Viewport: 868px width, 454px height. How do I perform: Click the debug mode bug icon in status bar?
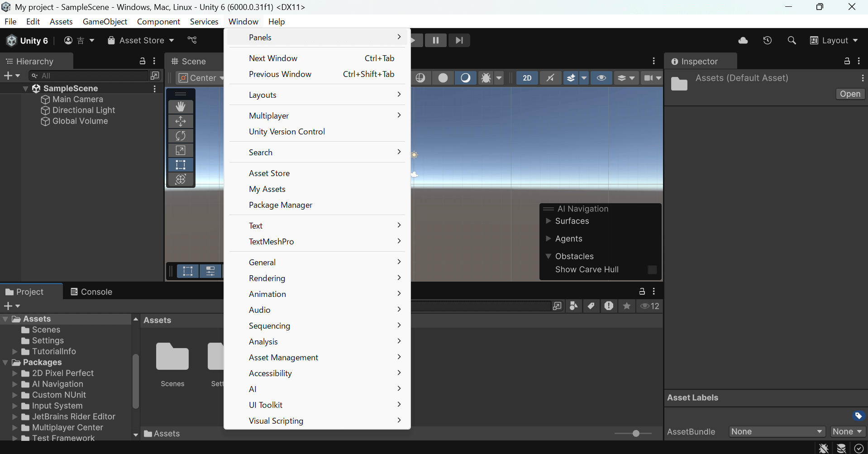coord(824,448)
